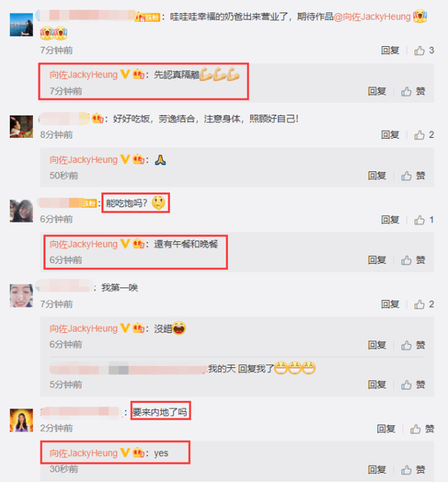View avatar of the 要来内地了吗 commenter
This screenshot has height=482, width=448.
point(21,420)
